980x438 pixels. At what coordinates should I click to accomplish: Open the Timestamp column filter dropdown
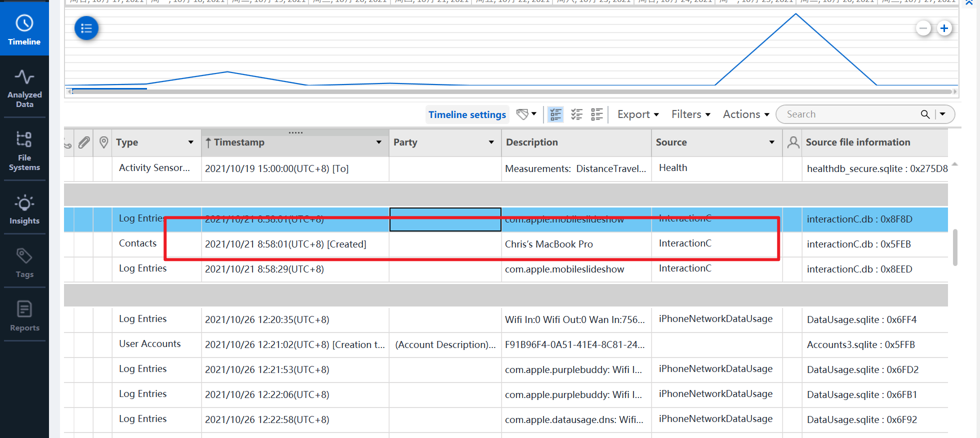[x=379, y=142]
